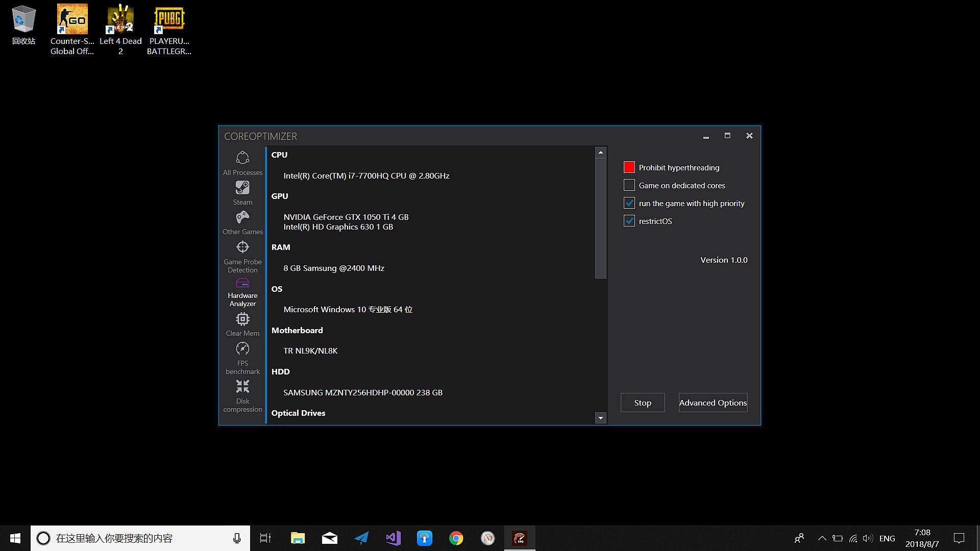This screenshot has height=551, width=980.
Task: Open Hardware Analyzer sidebar icon
Action: point(242,283)
